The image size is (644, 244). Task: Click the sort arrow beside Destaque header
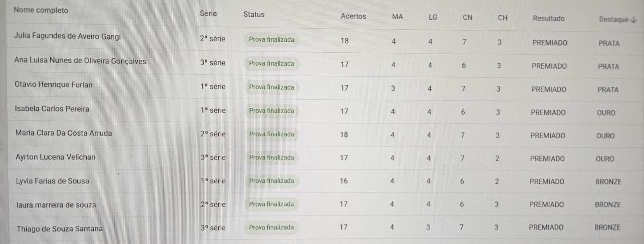click(x=634, y=20)
